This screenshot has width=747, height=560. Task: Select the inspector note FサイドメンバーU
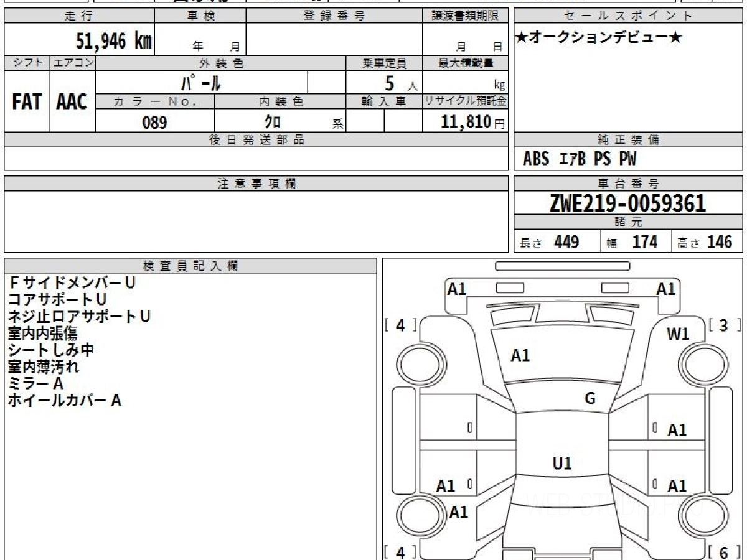coord(72,282)
